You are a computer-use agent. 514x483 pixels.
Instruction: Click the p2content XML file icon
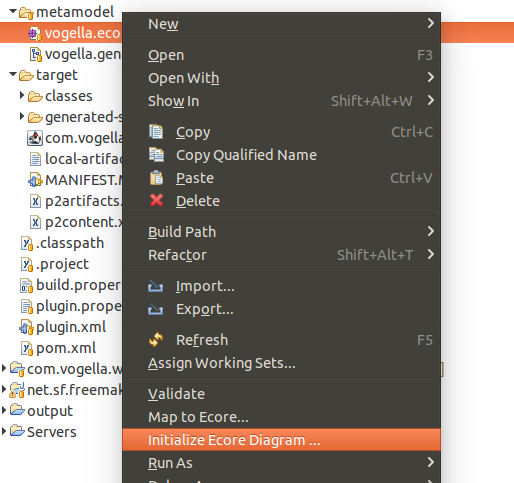pos(35,222)
